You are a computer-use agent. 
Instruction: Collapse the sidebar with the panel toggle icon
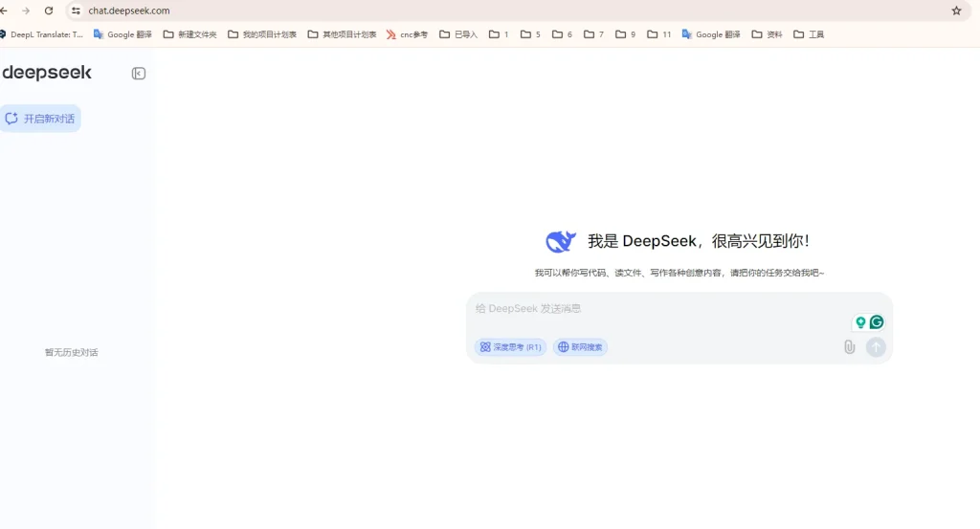[x=139, y=74]
